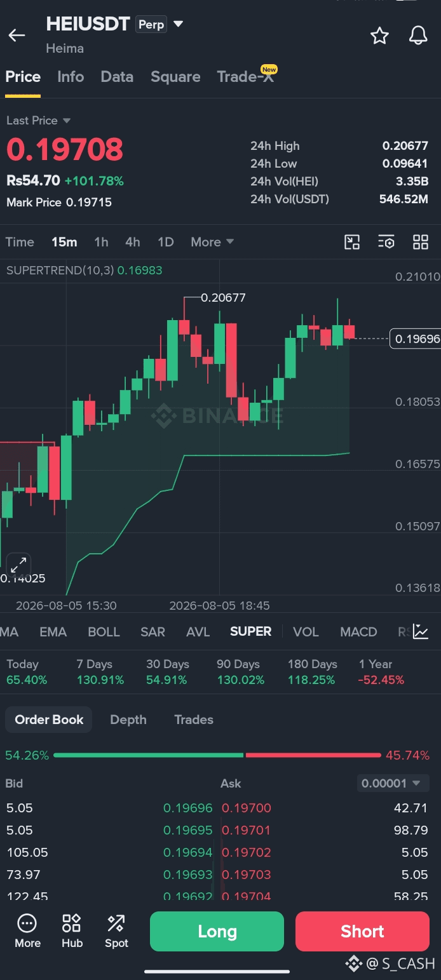Select the 15m chart interval
The width and height of the screenshot is (441, 980).
point(64,242)
